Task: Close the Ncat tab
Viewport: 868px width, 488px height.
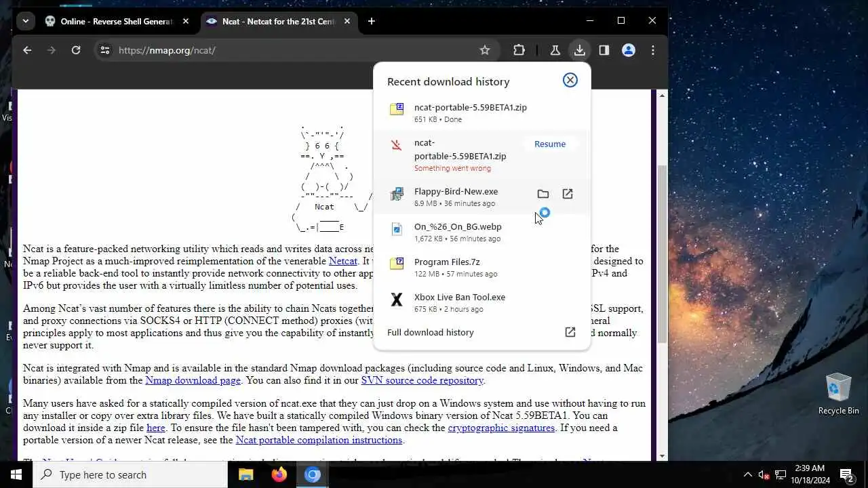Action: click(x=348, y=21)
